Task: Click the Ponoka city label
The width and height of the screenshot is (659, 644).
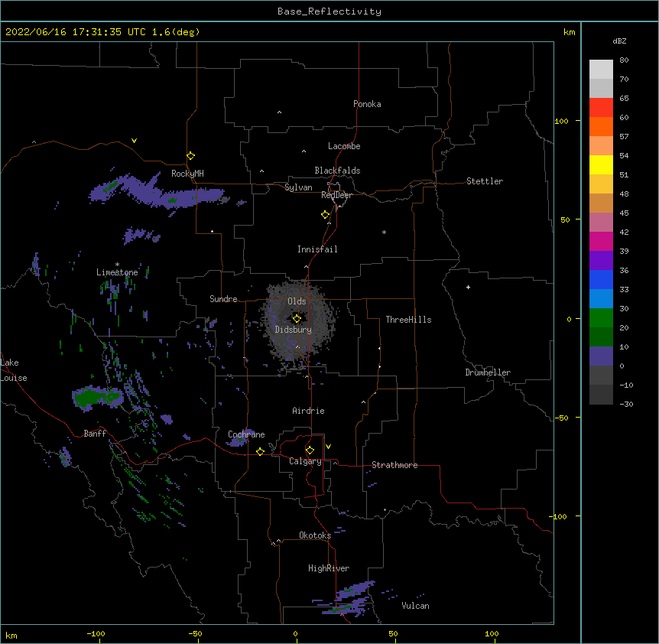Action: [x=367, y=104]
